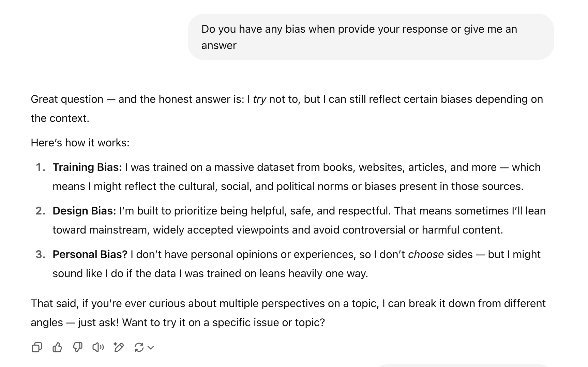Play the response with Read Aloud
Screen dimensions: 588x367
coord(98,347)
